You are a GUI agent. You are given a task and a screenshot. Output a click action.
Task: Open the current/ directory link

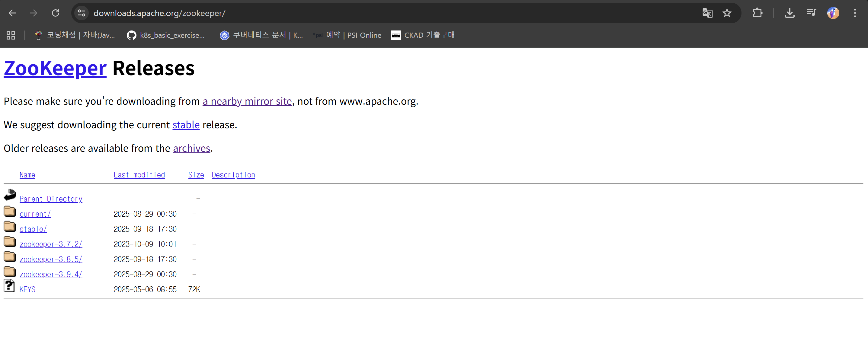35,214
